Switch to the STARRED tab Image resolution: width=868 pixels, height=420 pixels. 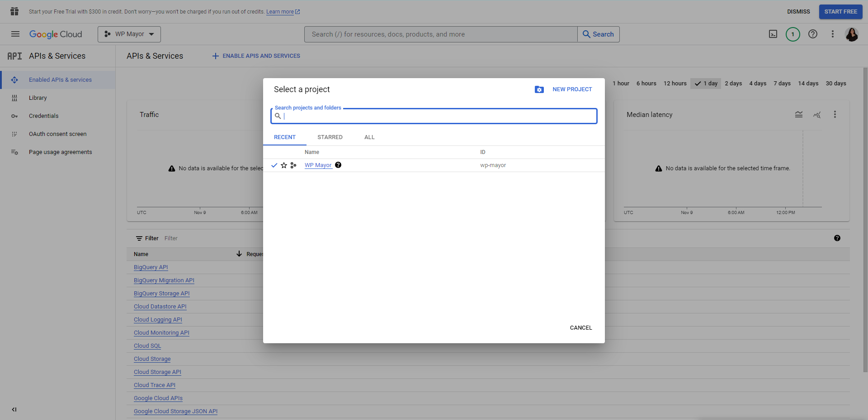point(330,137)
